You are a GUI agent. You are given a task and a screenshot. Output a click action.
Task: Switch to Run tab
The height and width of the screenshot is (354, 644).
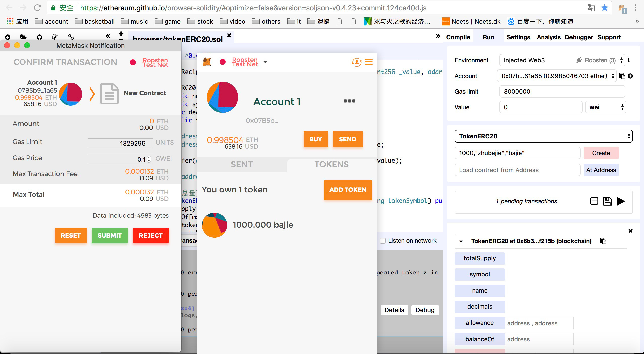488,37
